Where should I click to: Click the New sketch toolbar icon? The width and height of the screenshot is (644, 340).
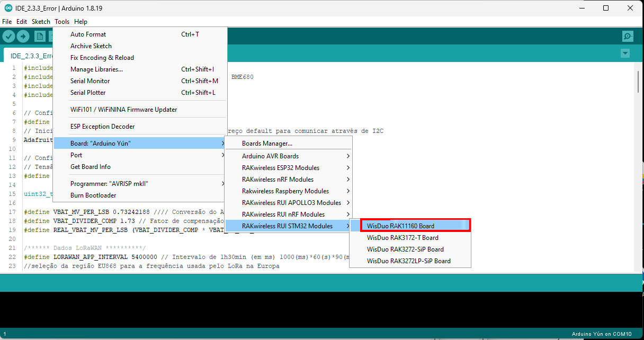click(40, 36)
